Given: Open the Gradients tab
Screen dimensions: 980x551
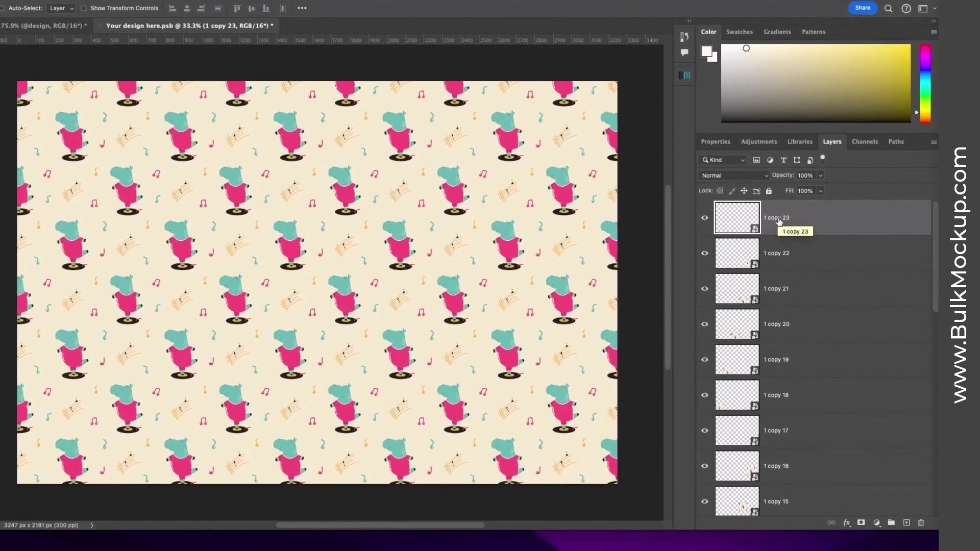Looking at the screenshot, I should [x=777, y=32].
